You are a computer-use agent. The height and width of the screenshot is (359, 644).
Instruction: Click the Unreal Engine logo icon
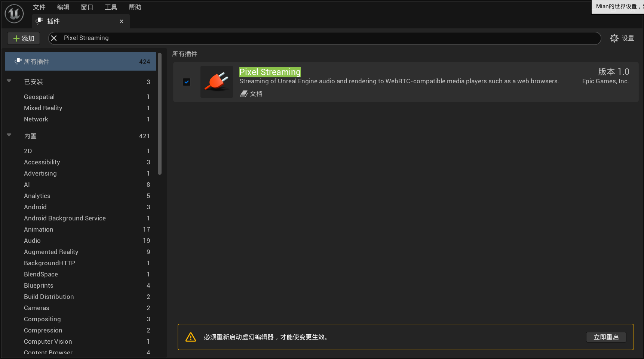[x=14, y=14]
